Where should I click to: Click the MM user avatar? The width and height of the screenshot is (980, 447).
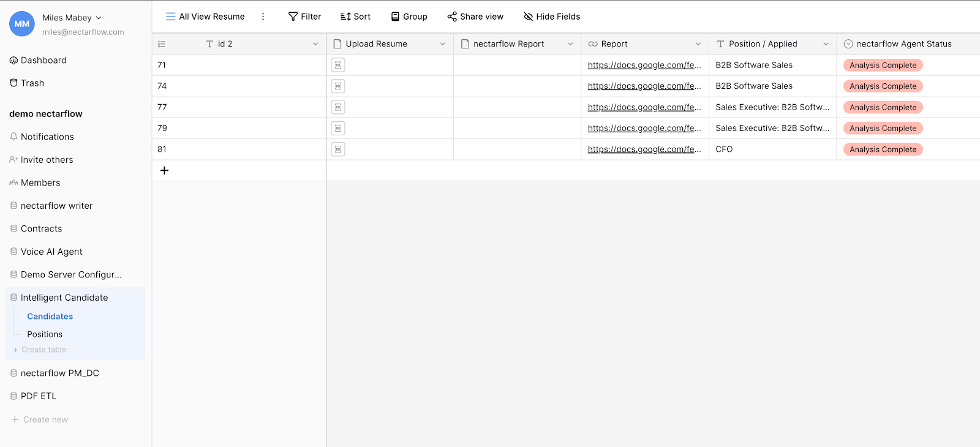[x=22, y=24]
